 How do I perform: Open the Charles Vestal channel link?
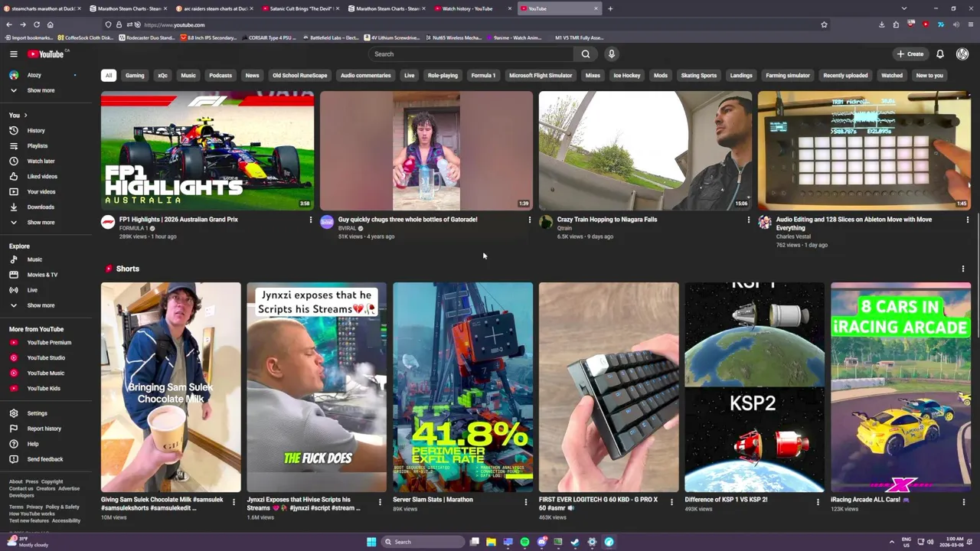point(793,236)
